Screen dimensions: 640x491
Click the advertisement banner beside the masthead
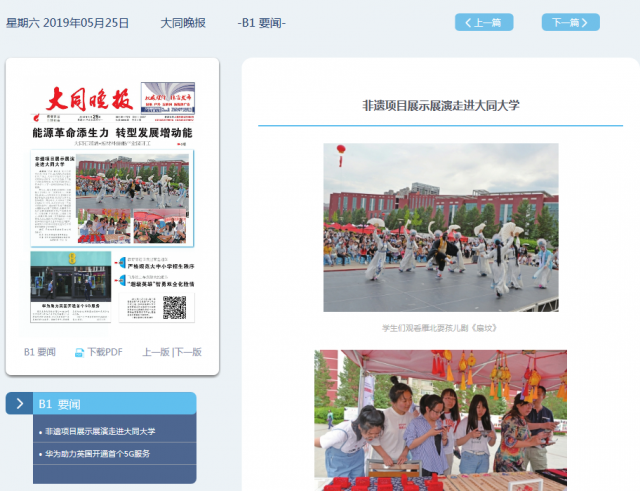pyautogui.click(x=168, y=98)
